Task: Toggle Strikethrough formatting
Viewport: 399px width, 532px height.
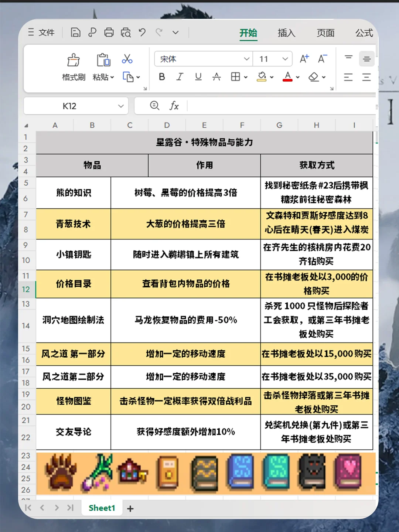Action: [x=216, y=77]
